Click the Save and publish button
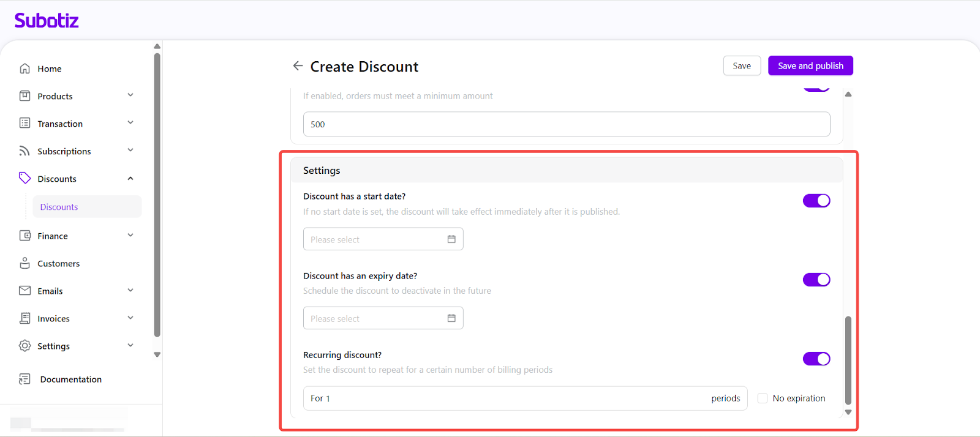 pyautogui.click(x=810, y=65)
